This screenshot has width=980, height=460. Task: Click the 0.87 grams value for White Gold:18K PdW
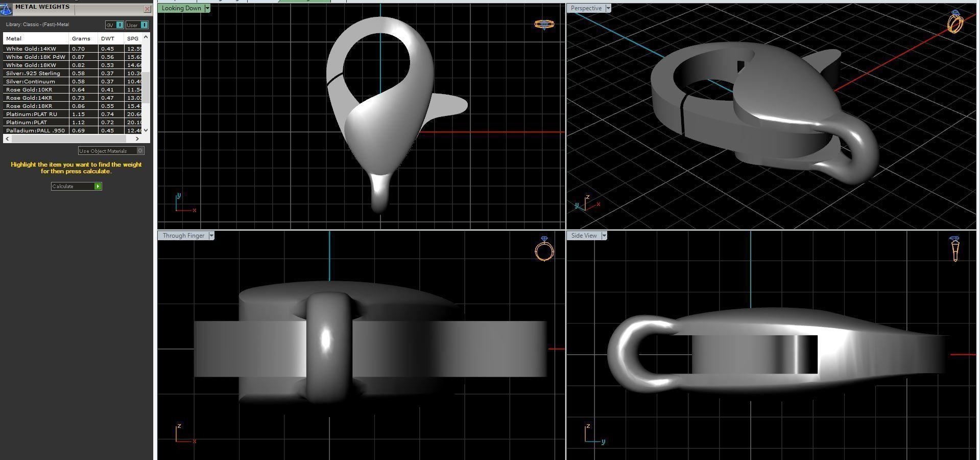[x=78, y=57]
